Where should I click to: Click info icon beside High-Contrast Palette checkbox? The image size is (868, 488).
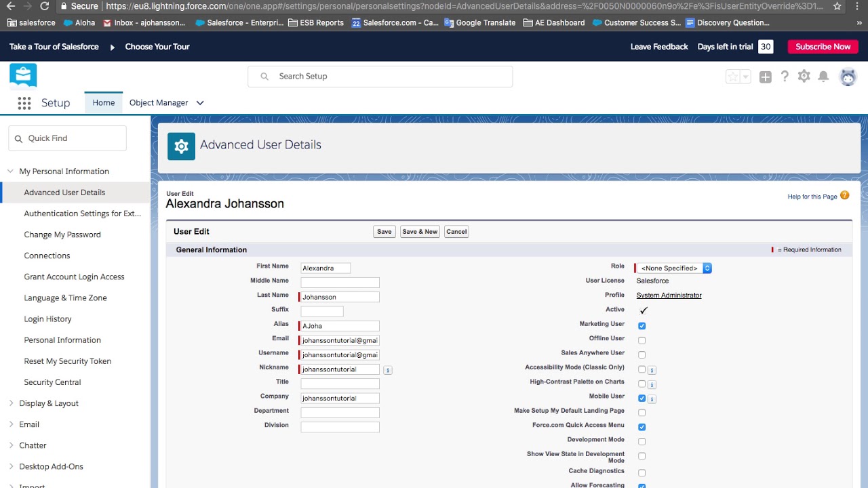click(x=652, y=384)
